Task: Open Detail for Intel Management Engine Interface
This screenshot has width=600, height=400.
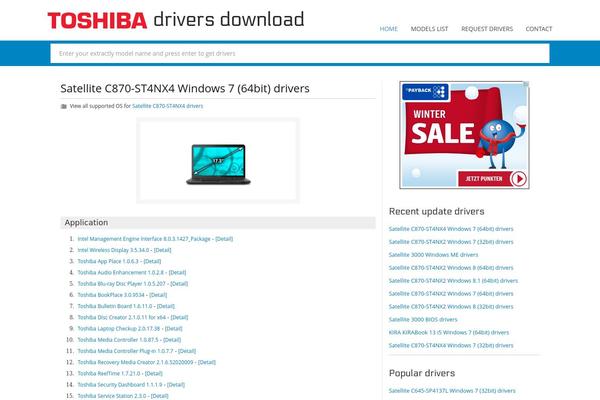Action: point(224,239)
